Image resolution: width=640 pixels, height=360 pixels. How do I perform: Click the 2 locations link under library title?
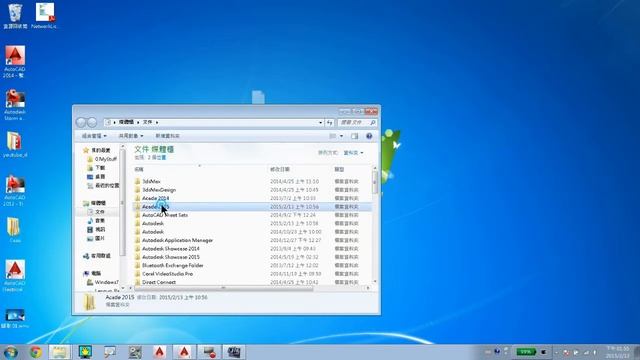click(157, 158)
